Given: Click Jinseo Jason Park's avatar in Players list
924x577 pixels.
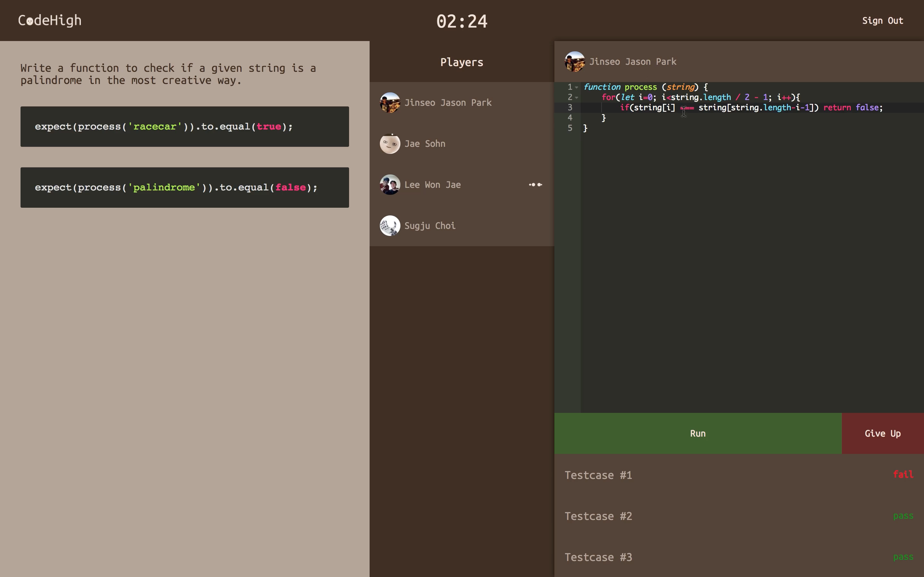Looking at the screenshot, I should coord(390,103).
